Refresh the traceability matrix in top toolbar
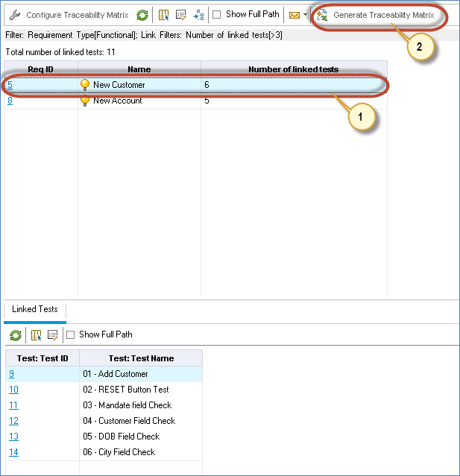The image size is (460, 476). [142, 15]
